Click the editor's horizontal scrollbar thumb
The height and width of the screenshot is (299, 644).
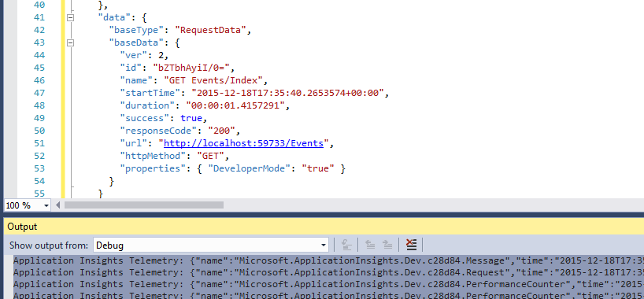tap(144, 205)
